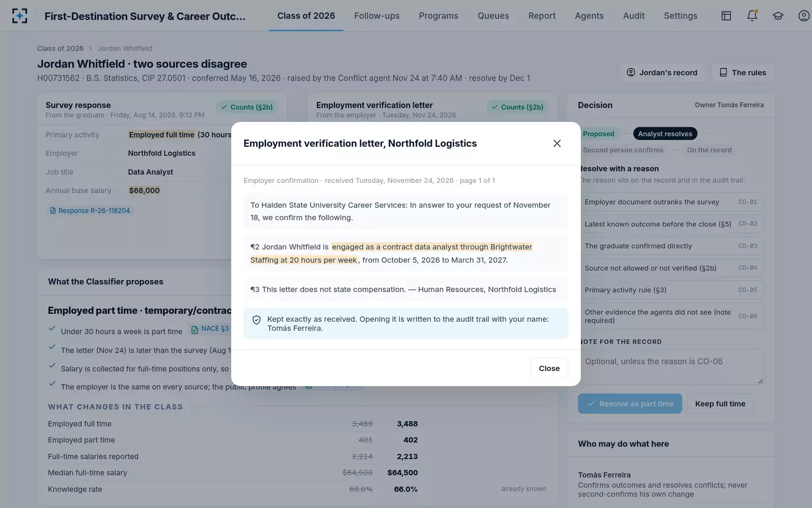Open the Audit tab

pyautogui.click(x=634, y=16)
